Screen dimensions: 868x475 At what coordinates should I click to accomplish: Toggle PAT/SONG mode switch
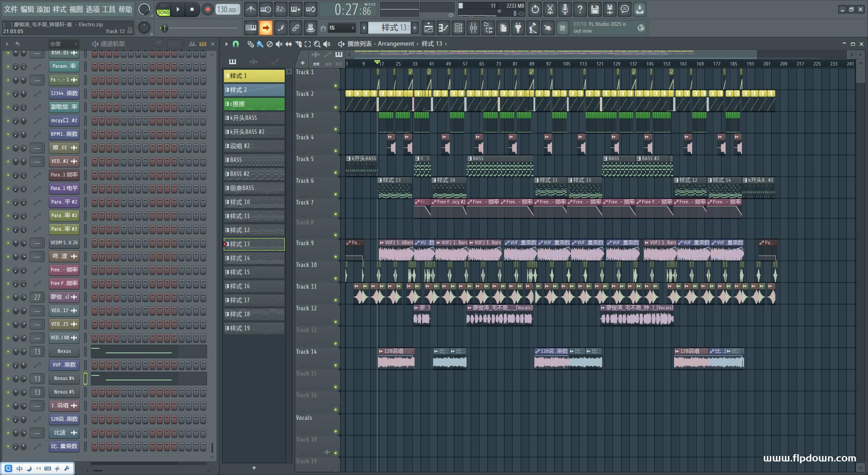coord(163,9)
